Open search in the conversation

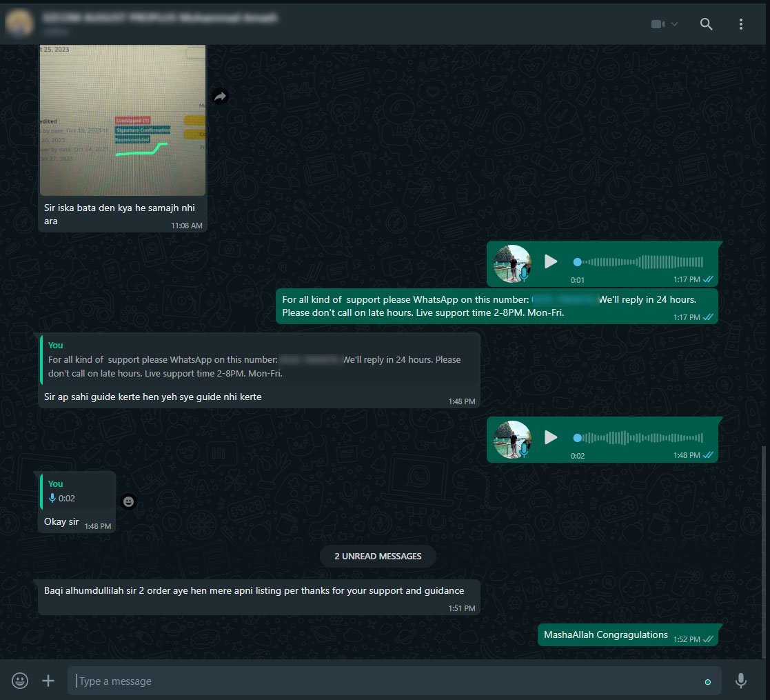pyautogui.click(x=706, y=24)
